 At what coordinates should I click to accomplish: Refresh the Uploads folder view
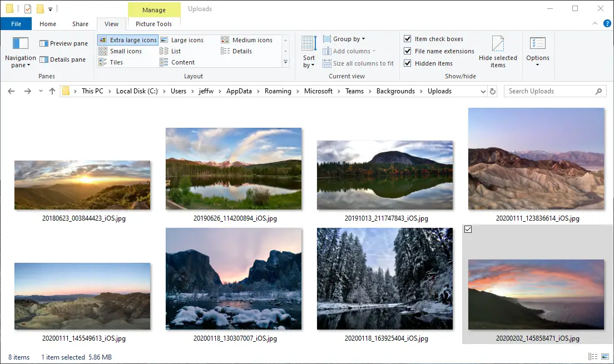point(492,91)
